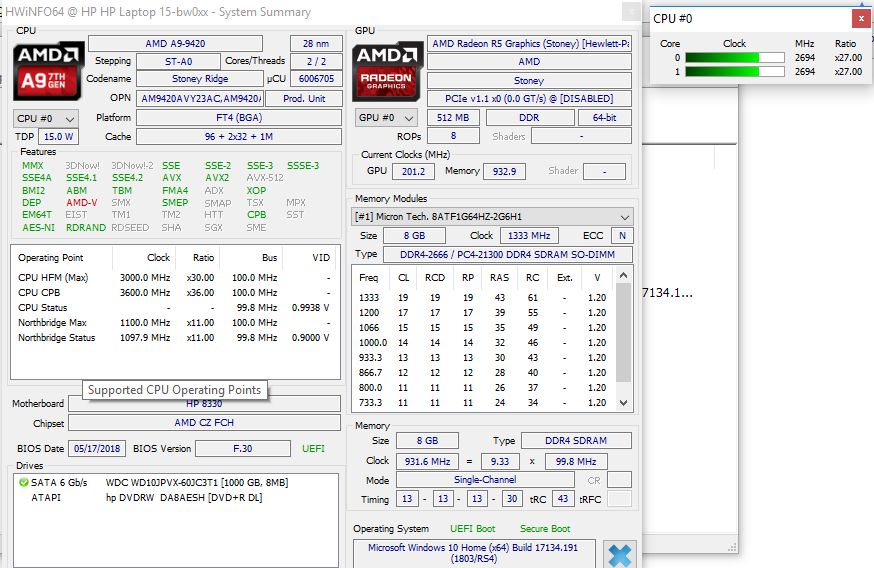The image size is (874, 568).
Task: Click the blue X icon at bottom right
Action: coord(619,555)
